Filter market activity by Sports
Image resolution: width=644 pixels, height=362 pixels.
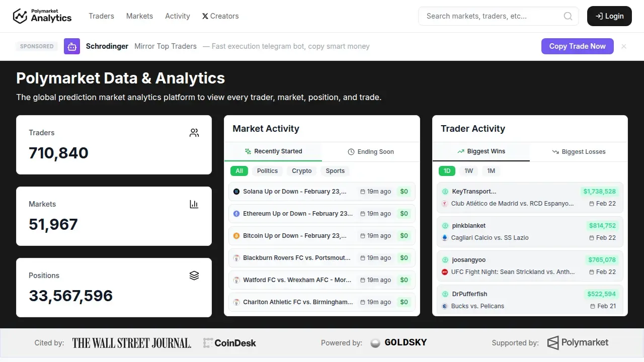[x=335, y=171]
